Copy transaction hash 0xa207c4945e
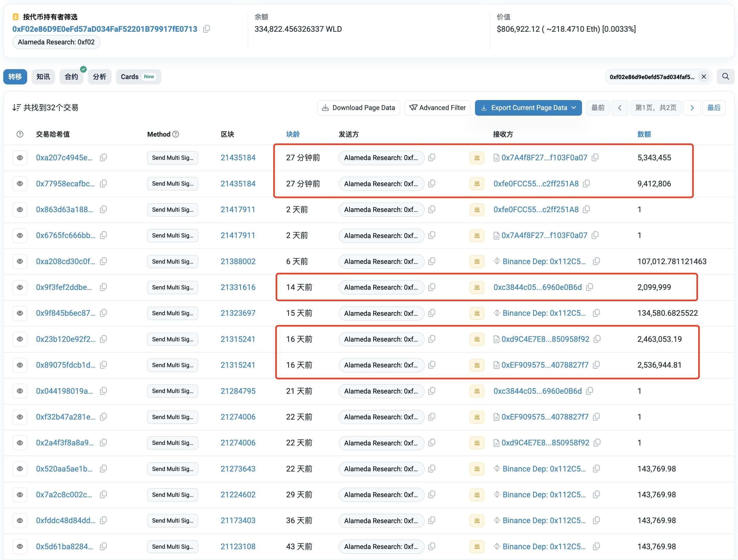The width and height of the screenshot is (738, 560). click(103, 157)
